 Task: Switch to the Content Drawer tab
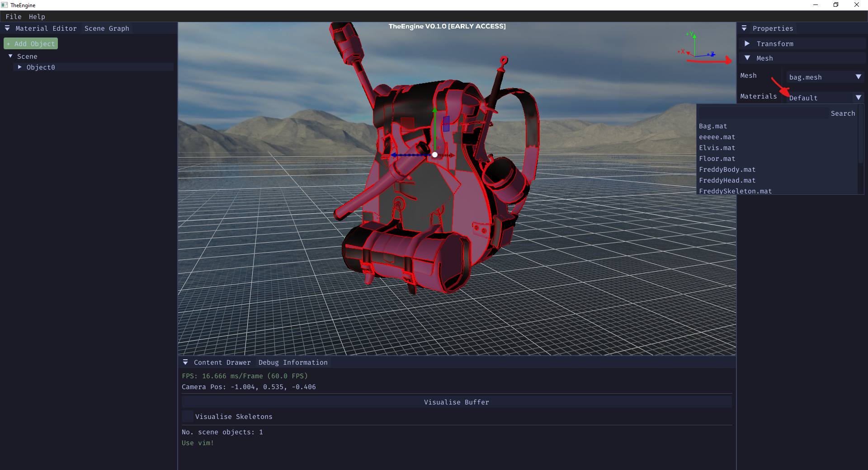click(222, 362)
